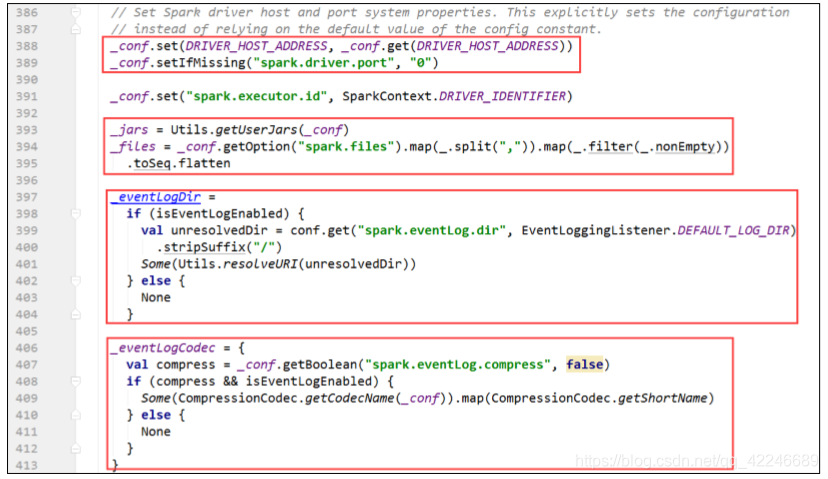Click None on line 403
828x479 pixels.
point(156,298)
